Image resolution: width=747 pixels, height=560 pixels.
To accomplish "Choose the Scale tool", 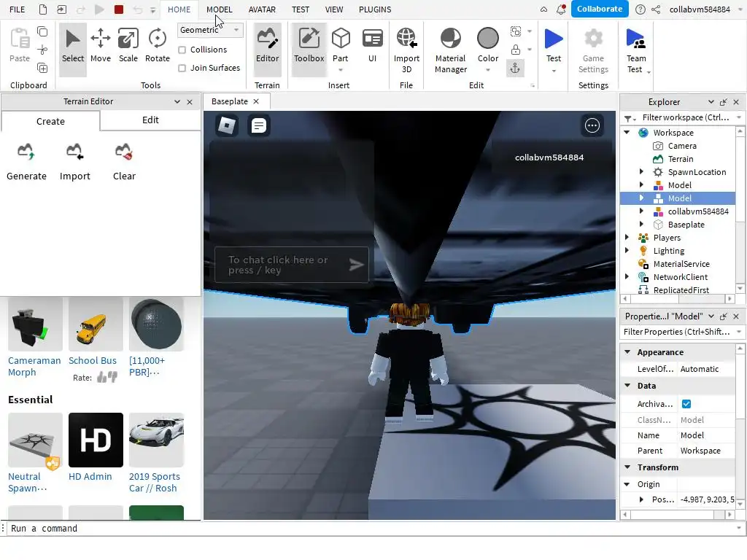I will point(128,46).
